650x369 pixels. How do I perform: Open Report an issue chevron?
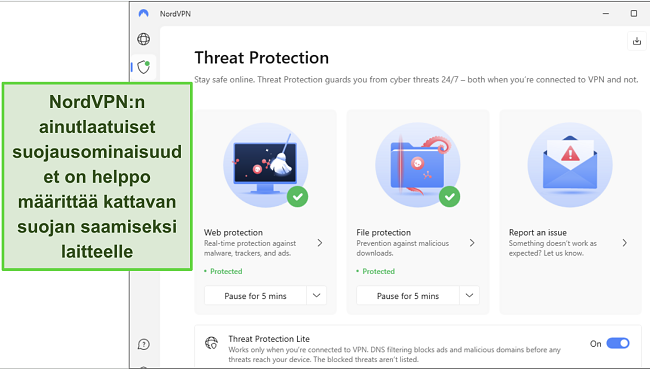tap(624, 243)
